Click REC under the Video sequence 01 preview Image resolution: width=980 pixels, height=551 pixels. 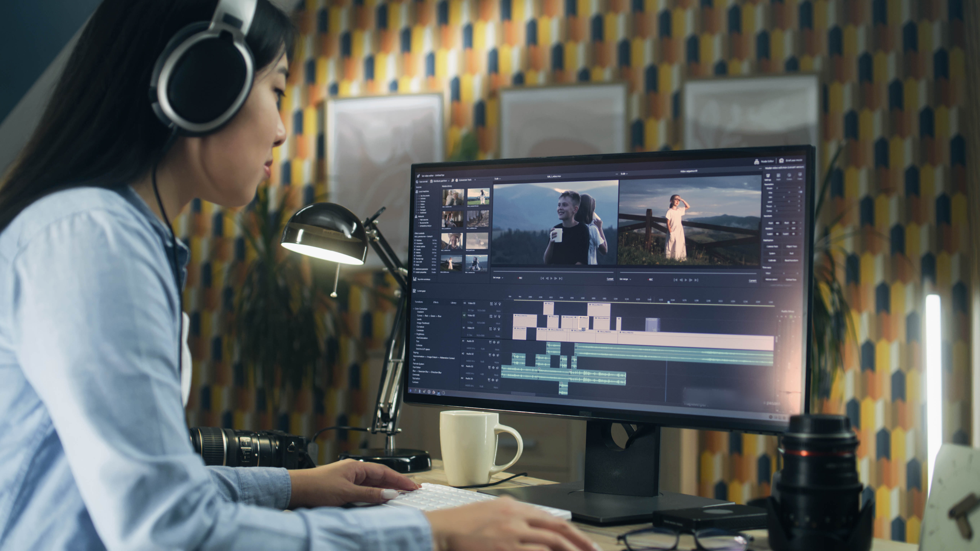pyautogui.click(x=651, y=280)
